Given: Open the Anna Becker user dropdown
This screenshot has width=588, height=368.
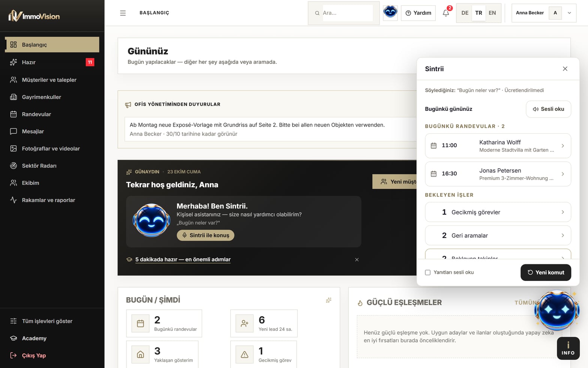Looking at the screenshot, I should coord(544,13).
